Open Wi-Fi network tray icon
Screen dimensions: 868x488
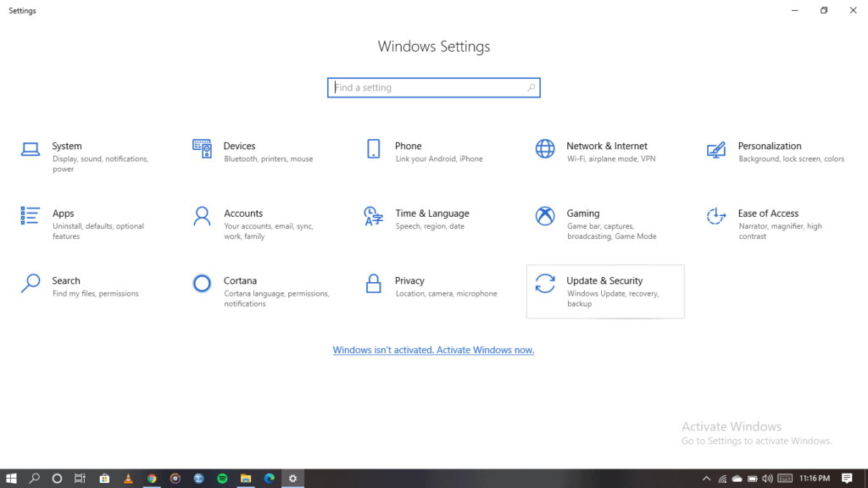722,479
